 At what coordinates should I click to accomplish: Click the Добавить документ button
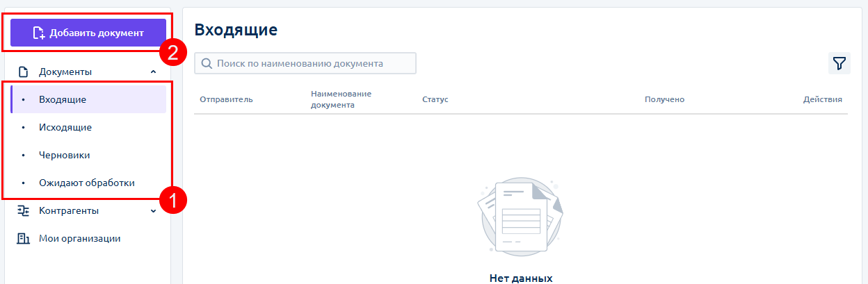(x=88, y=33)
